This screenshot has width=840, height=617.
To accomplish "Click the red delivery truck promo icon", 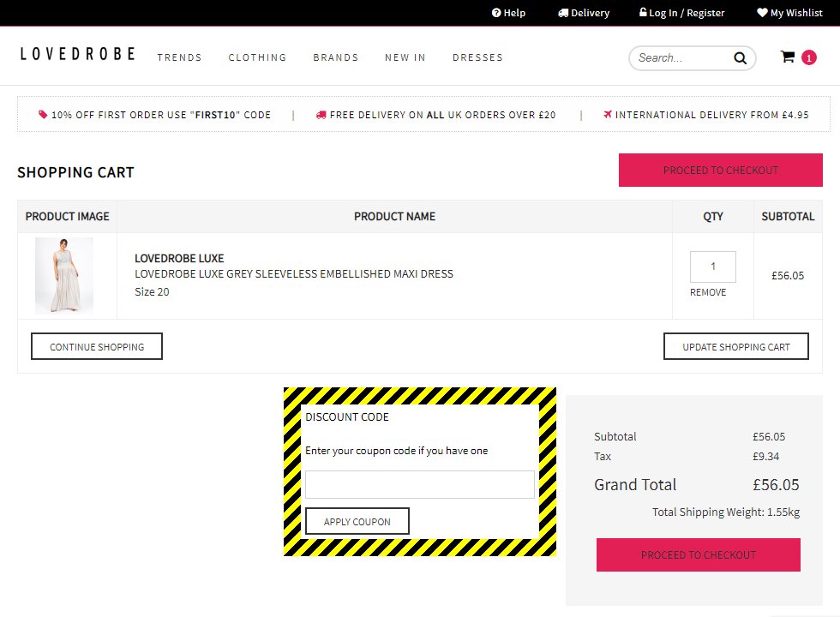I will tap(321, 115).
